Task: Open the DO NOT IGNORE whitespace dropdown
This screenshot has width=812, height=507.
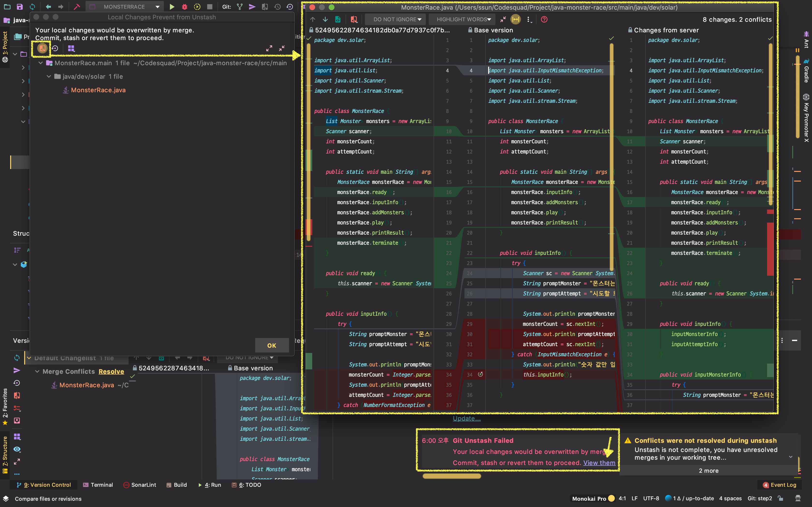Action: click(x=396, y=20)
